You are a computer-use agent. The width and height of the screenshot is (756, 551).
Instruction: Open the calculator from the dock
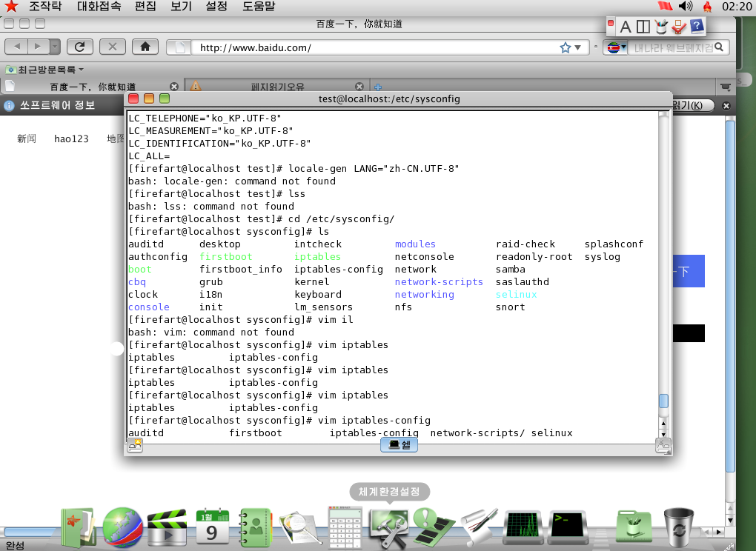tap(343, 527)
